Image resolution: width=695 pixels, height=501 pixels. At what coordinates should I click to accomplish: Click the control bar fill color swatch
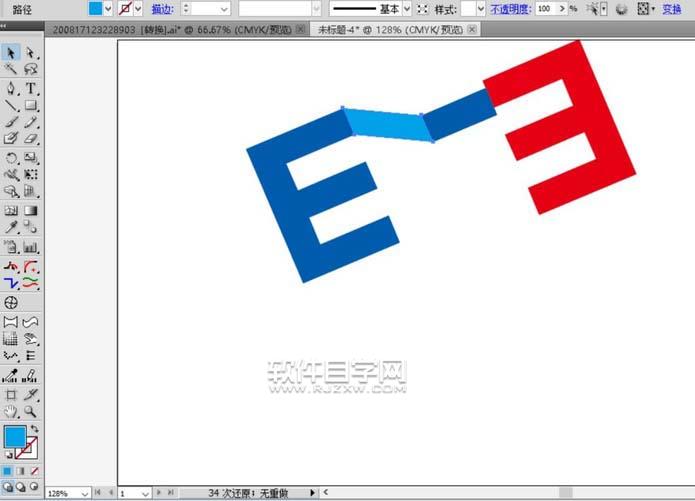(95, 8)
